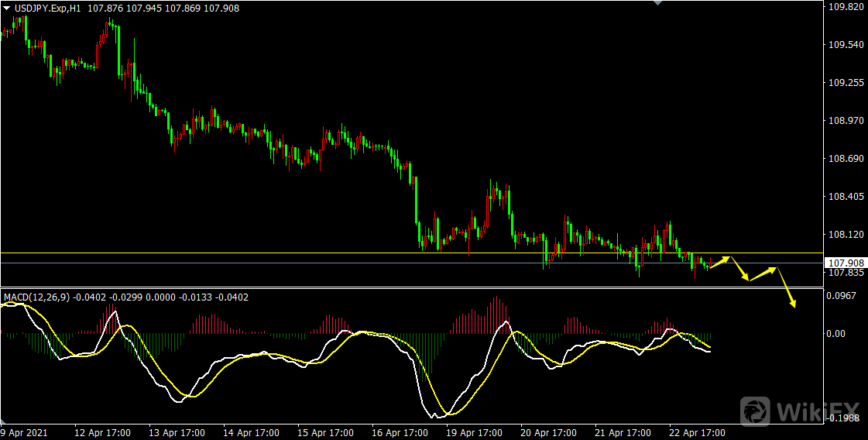Click the 22 Apr 17:00 time label

tap(696, 432)
